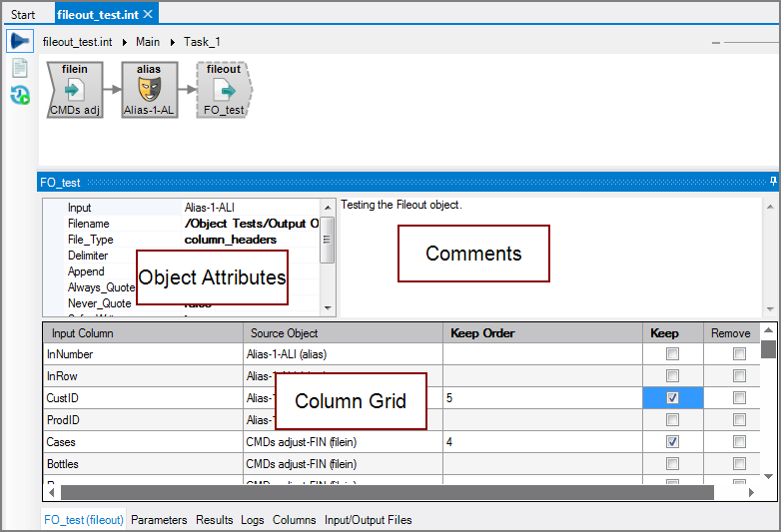Open the Logs tab
This screenshot has width=781, height=532.
pos(253,520)
